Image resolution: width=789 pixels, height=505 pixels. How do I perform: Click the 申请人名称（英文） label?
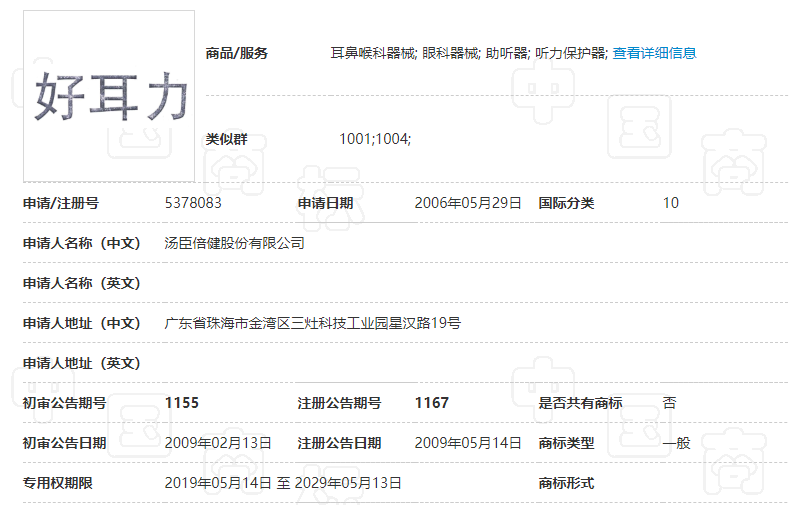(x=82, y=283)
